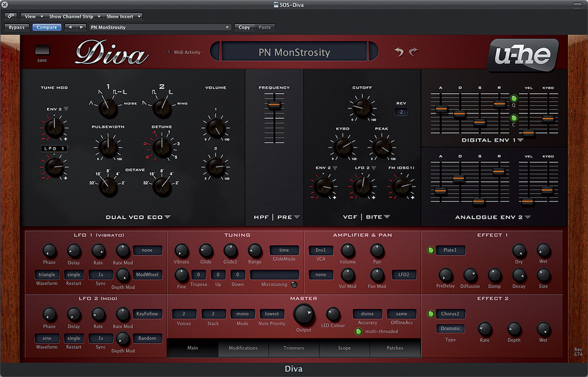
Task: Click the link chain icon in the plugin header
Action: 11,16
